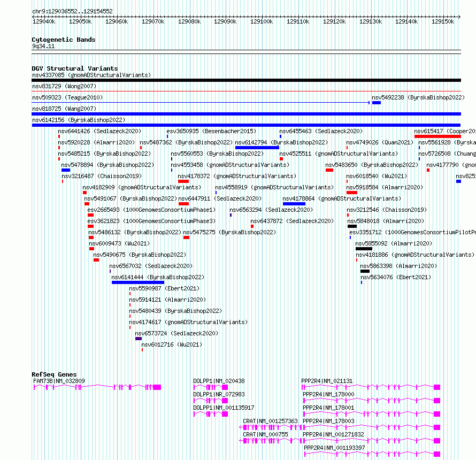Click nsv4749026 (Quan2021) label
476x460 pixels.
(x=380, y=142)
